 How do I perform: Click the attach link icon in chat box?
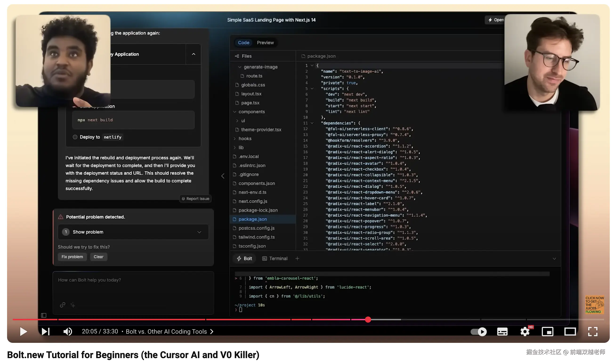click(62, 305)
